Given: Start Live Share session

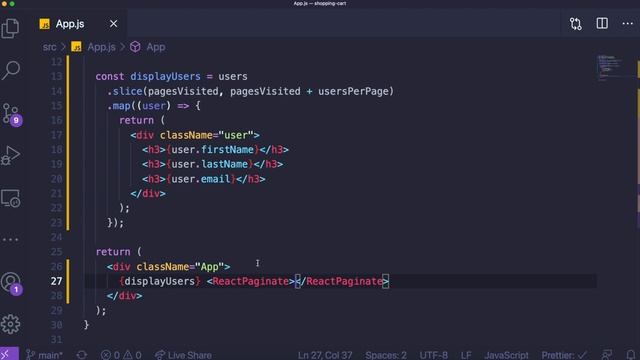Looking at the screenshot, I should pos(183,355).
